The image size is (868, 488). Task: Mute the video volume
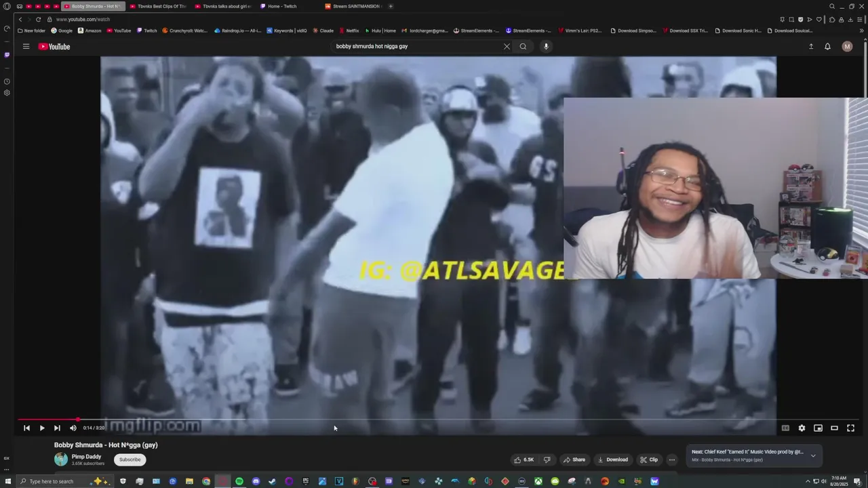pos(73,428)
